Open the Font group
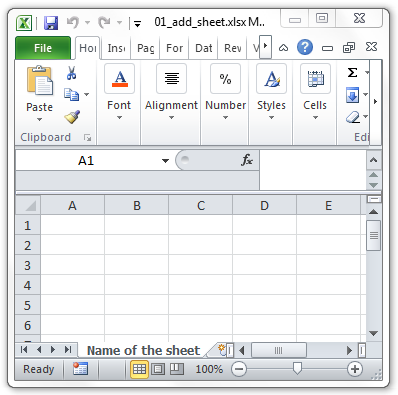The height and width of the screenshot is (395, 398). 119,92
